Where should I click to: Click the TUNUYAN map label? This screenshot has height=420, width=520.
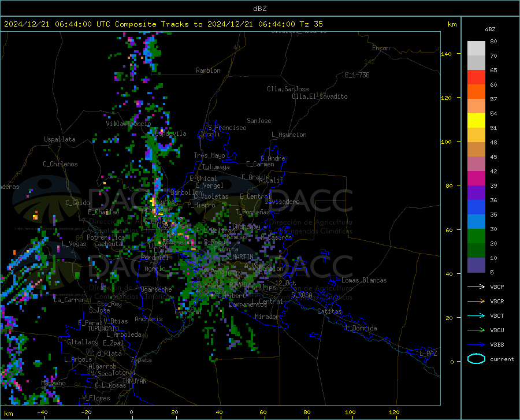pyautogui.click(x=134, y=381)
